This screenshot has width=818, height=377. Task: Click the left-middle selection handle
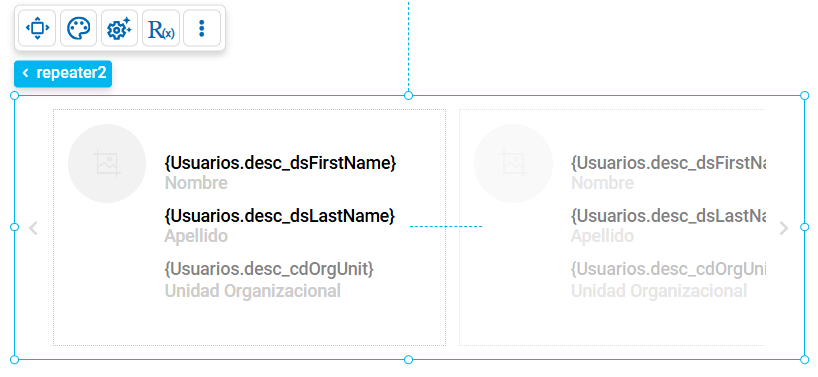click(15, 227)
